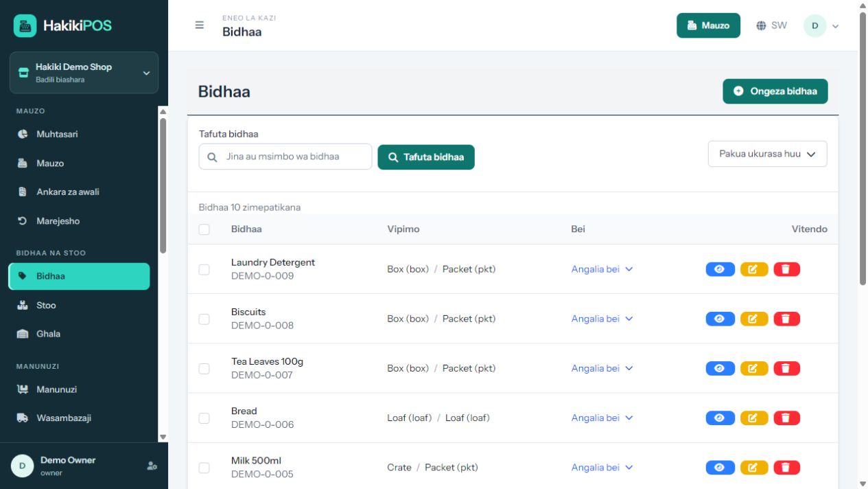The image size is (868, 489).
Task: Open Wasambazaji in the sidebar
Action: 79,418
